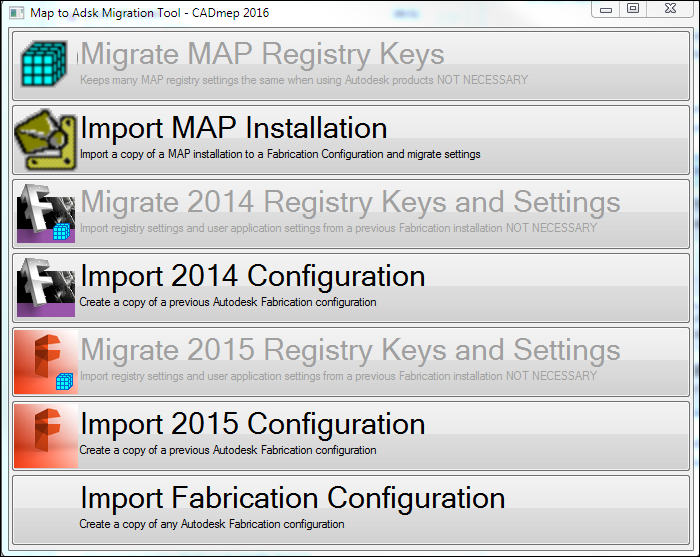Click the yellow MAP installation icon

click(46, 138)
